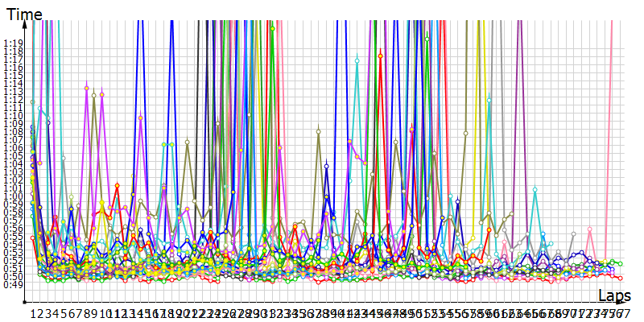Click the arrowhead atop the Time axis
This screenshot has height=322, width=644.
[x=27, y=24]
